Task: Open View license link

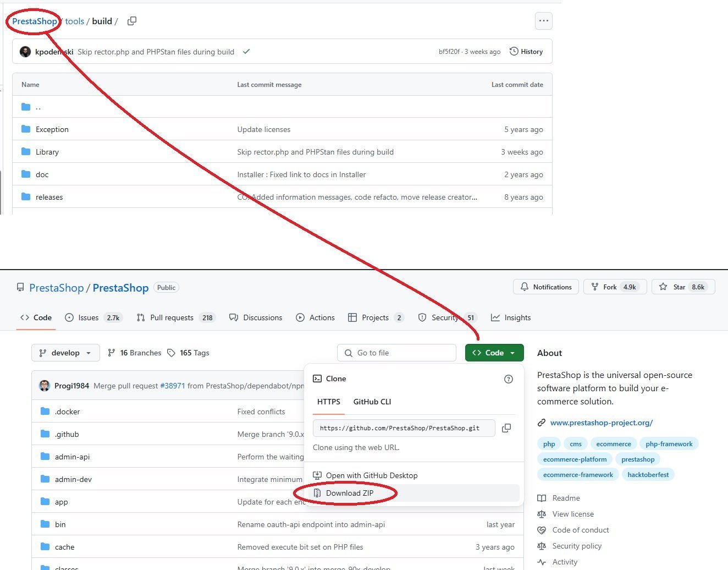Action: click(573, 514)
